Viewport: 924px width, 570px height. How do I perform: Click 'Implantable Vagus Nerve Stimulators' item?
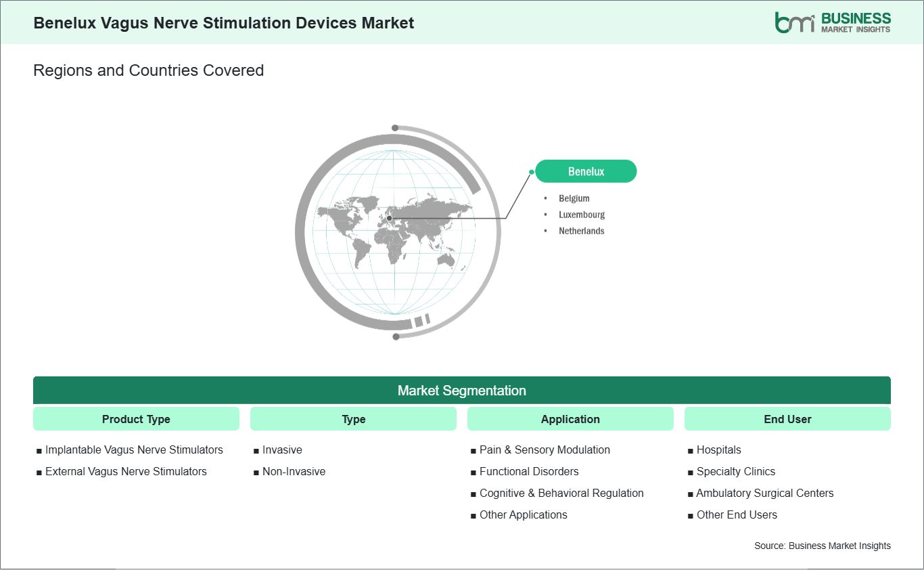pyautogui.click(x=134, y=450)
